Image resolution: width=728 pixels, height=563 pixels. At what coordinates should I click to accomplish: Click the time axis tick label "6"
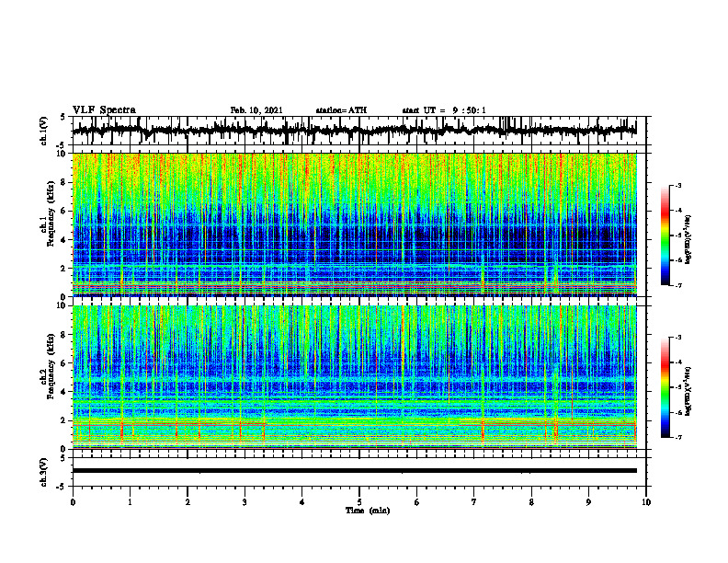tap(417, 502)
